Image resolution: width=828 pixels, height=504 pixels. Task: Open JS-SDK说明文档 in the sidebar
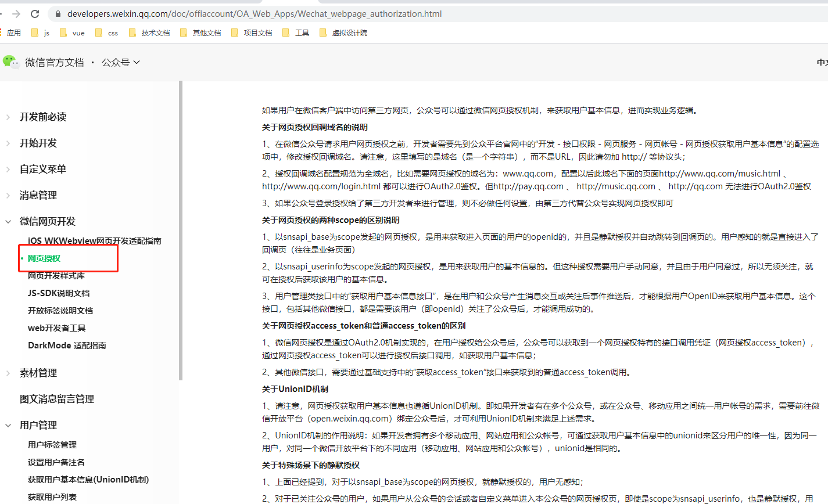click(59, 293)
